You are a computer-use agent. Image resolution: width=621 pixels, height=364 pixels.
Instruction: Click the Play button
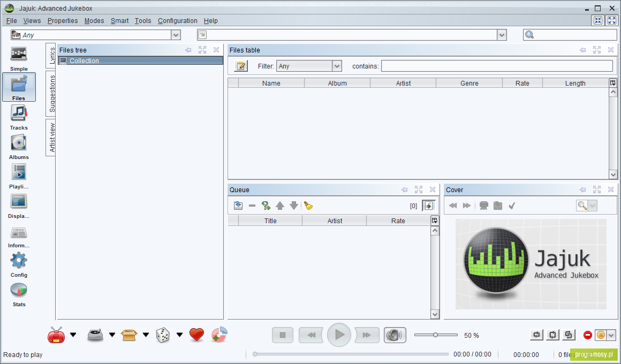[339, 335]
